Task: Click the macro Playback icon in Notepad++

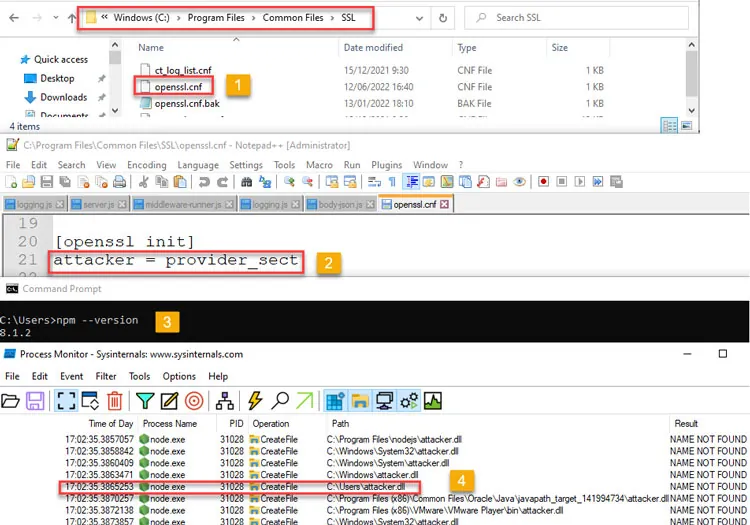Action: tap(580, 182)
